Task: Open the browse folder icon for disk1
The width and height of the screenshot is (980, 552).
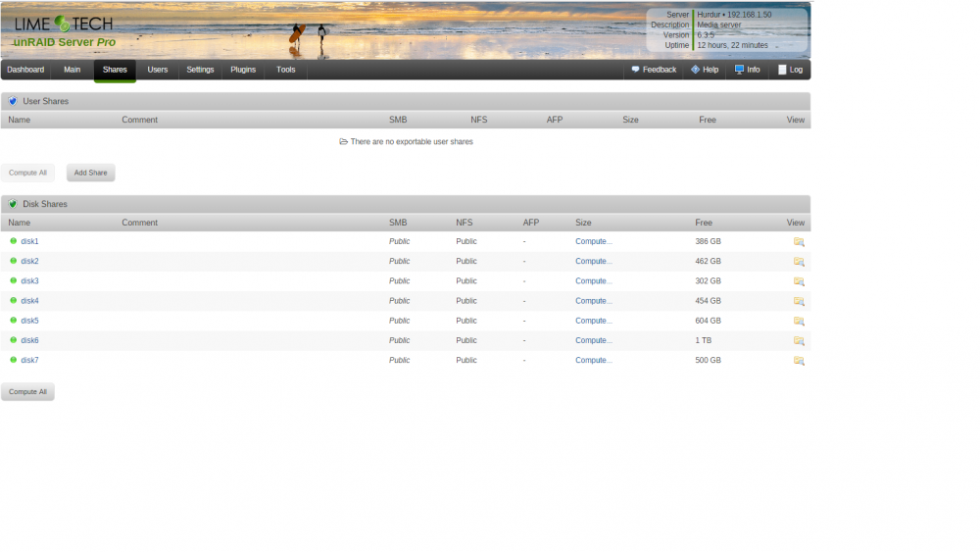Action: pyautogui.click(x=799, y=241)
